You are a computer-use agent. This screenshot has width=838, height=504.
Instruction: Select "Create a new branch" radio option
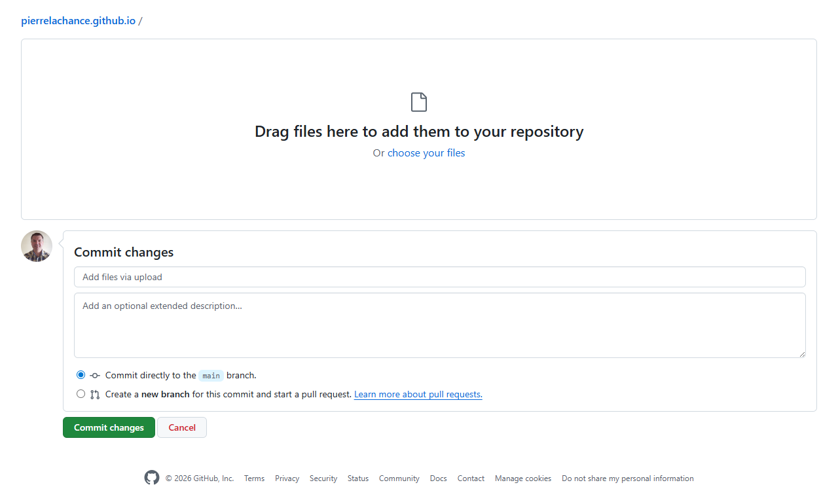tap(81, 394)
